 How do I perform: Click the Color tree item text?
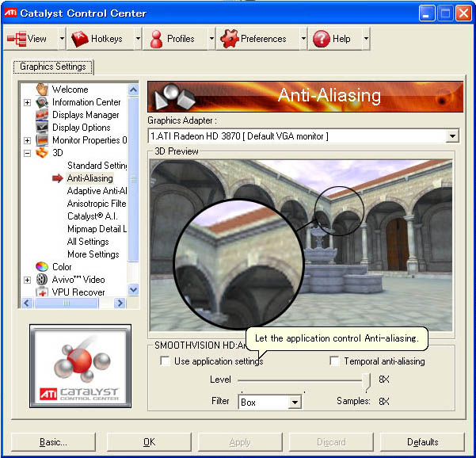62,267
